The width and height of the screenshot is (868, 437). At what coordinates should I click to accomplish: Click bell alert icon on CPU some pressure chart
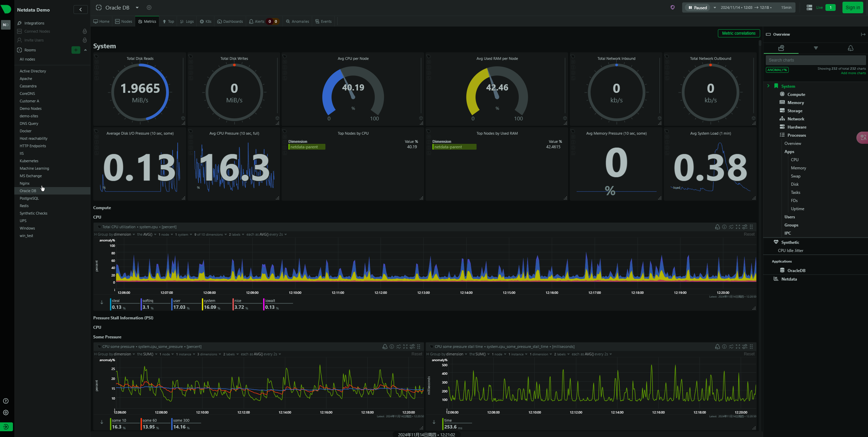(385, 347)
